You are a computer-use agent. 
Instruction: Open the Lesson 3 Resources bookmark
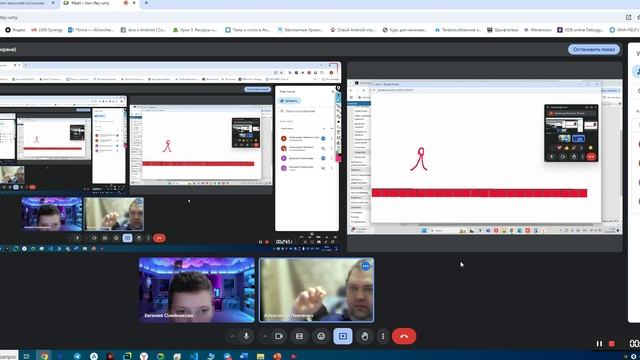195,30
